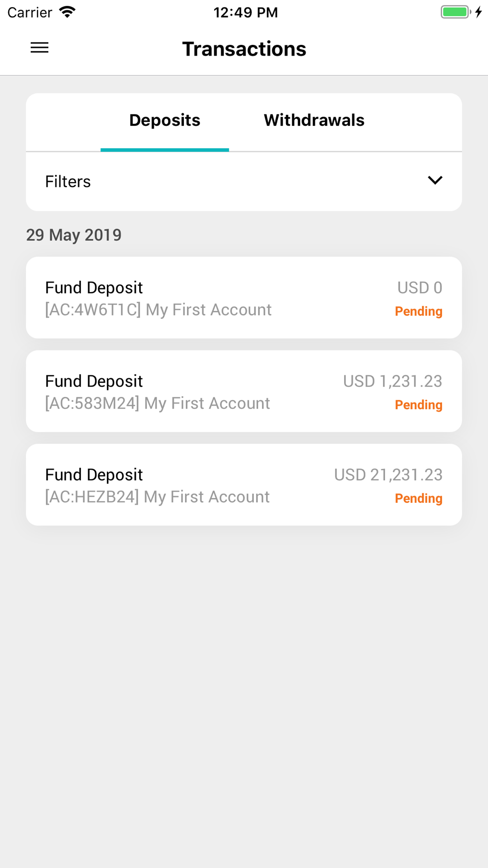Tap the USD 0 amount
This screenshot has width=488, height=868.
click(420, 288)
